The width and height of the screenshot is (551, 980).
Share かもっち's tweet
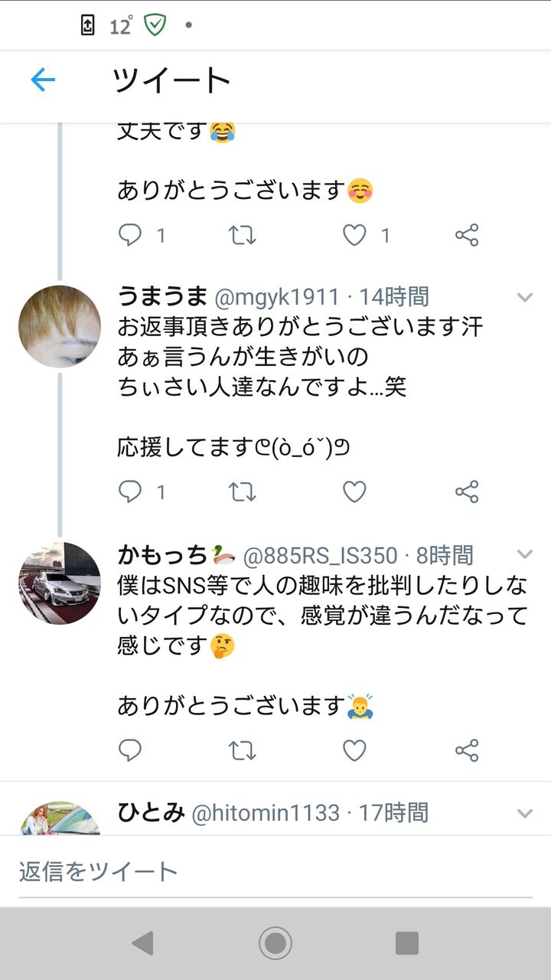pyautogui.click(x=467, y=750)
